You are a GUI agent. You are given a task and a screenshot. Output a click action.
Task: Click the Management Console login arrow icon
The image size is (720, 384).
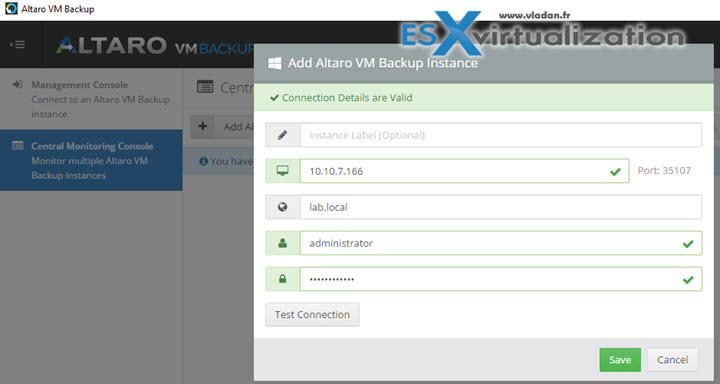coord(17,85)
